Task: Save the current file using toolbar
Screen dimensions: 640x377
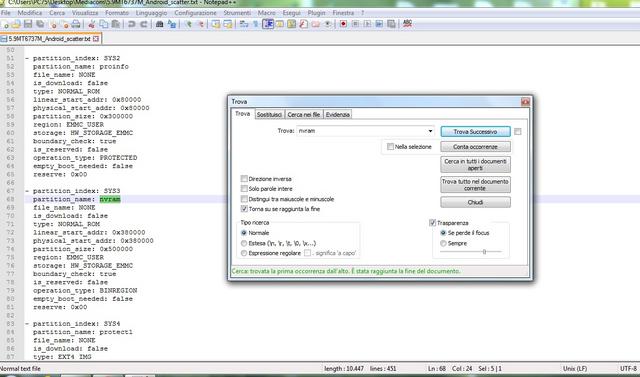Action: 28,24
